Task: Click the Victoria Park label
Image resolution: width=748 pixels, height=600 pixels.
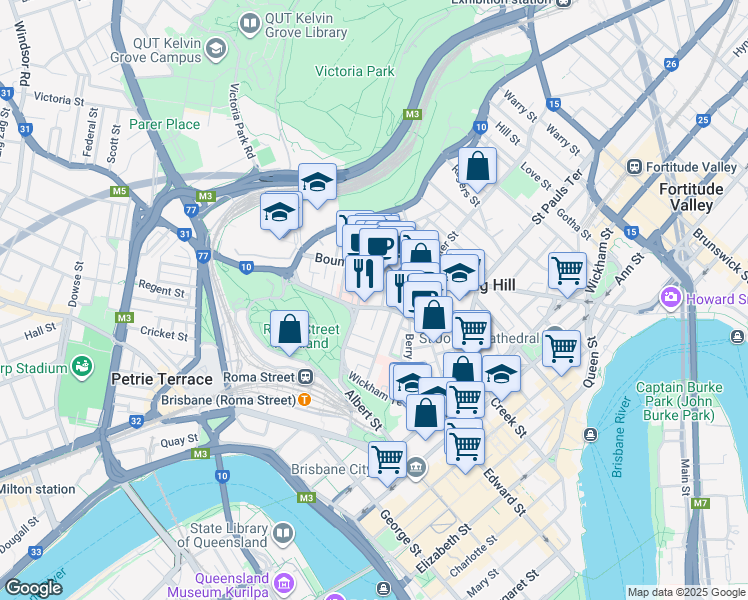Action: [x=354, y=71]
